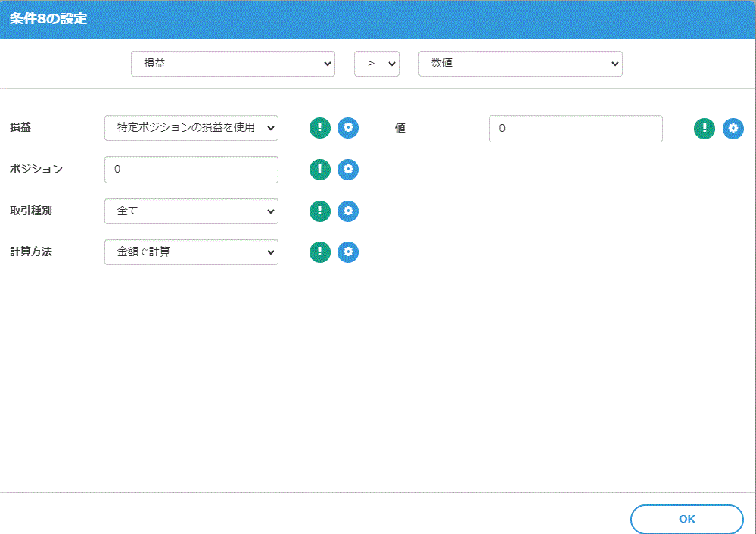Viewport: 756px width, 534px height.
Task: Open gear settings for the ポジション field
Action: click(x=348, y=170)
